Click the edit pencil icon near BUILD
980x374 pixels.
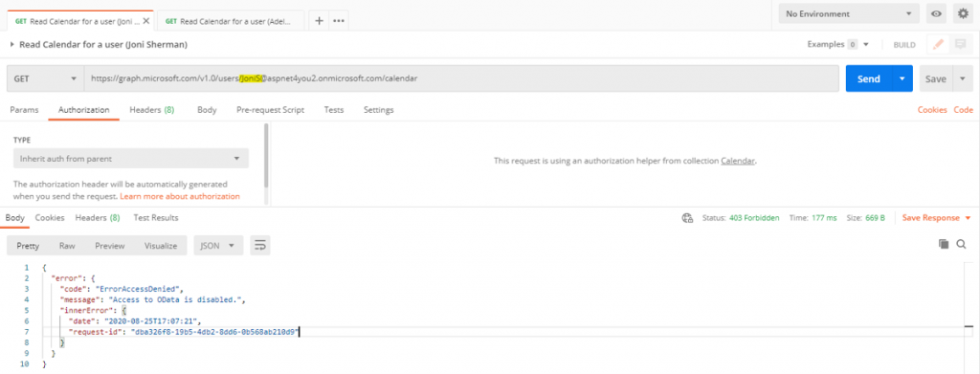tap(938, 45)
